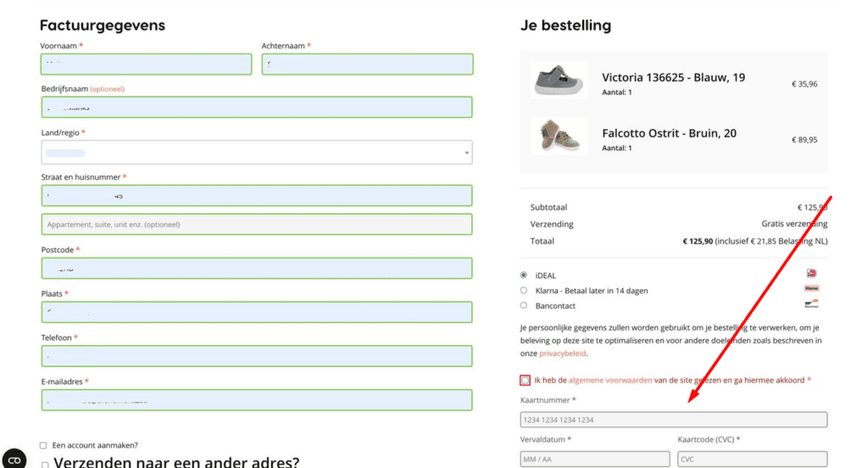
Task: Select Klarna pay later option
Action: pos(524,290)
